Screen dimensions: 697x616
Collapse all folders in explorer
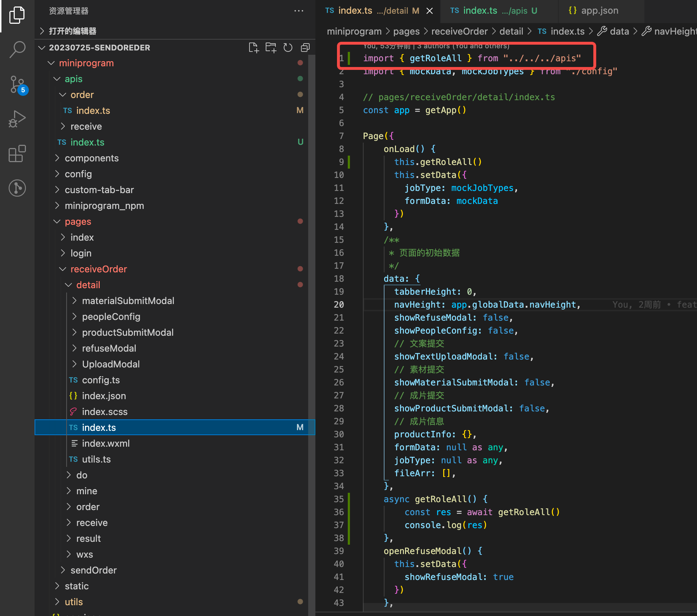(x=305, y=48)
